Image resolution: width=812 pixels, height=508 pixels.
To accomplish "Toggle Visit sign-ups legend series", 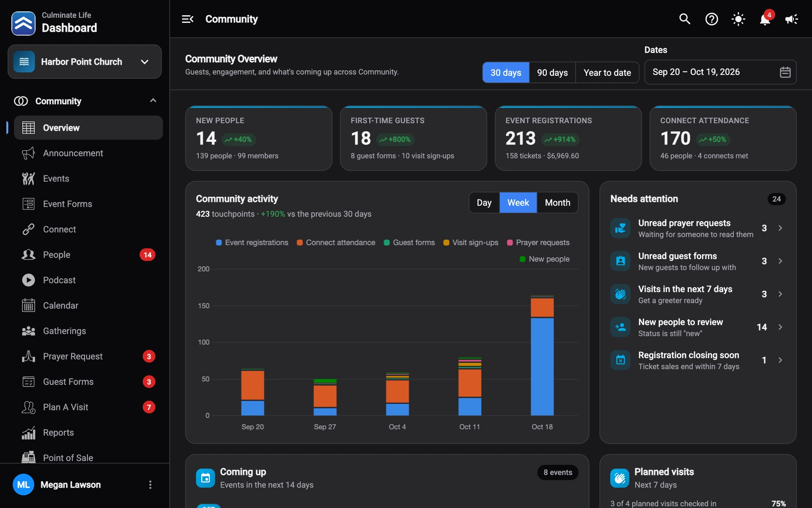I will (x=471, y=243).
